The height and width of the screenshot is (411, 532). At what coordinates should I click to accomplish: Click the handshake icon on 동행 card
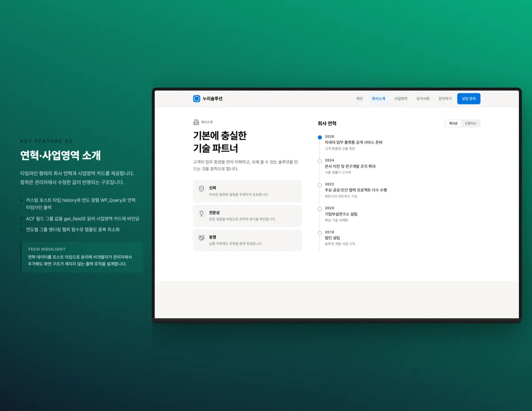[x=201, y=238]
